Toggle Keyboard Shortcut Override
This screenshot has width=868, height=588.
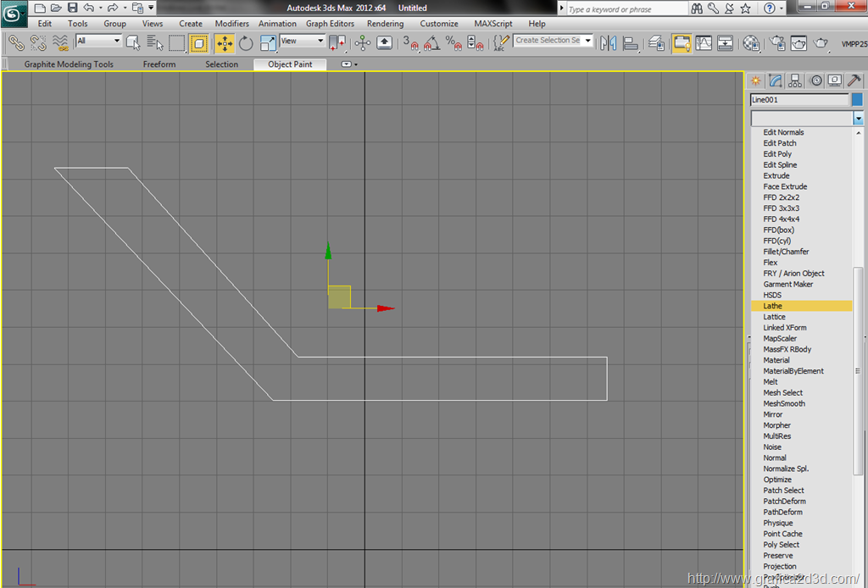[x=384, y=43]
